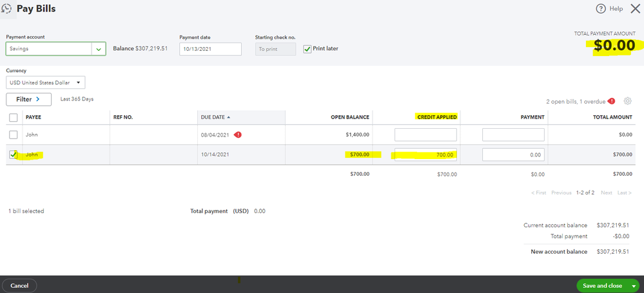Click the 10/14/2021 due date cell
This screenshot has width=644, height=293.
pos(215,155)
